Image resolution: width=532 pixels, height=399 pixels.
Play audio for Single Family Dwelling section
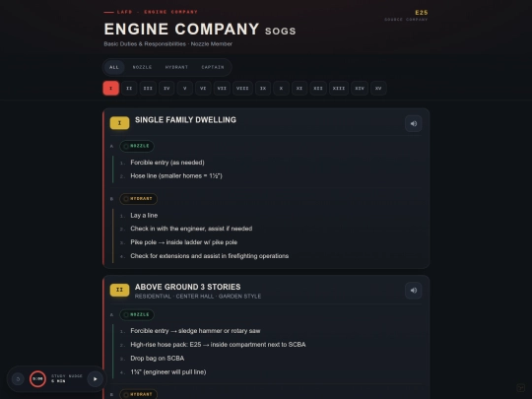[413, 123]
